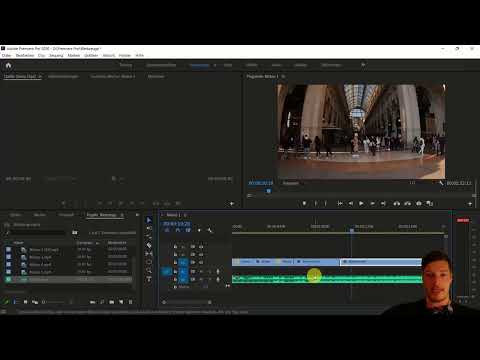Open playback resolution dropdown in Program monitor

pos(413,183)
